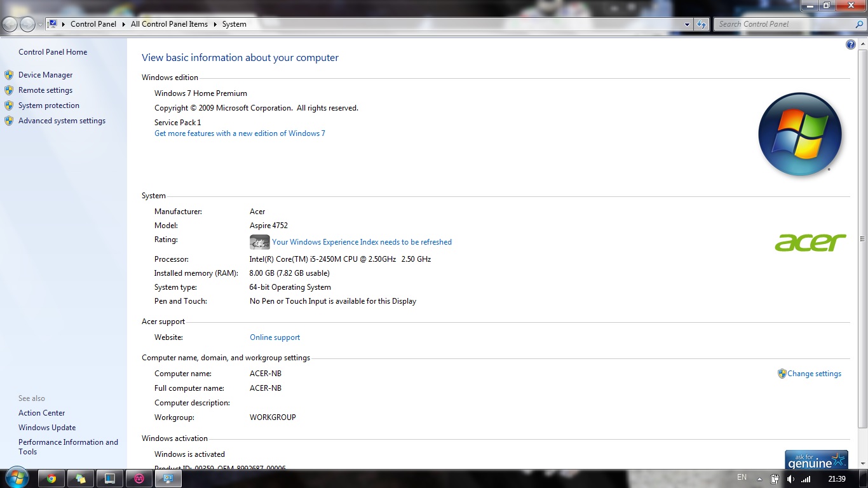Viewport: 868px width, 488px height.
Task: Click the Windows is activated text
Action: (189, 454)
